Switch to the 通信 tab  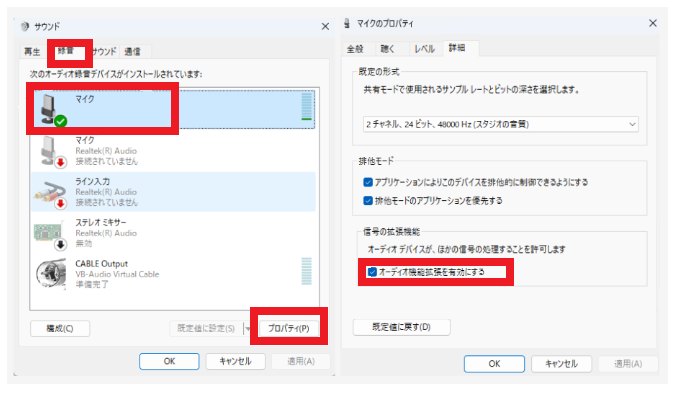tap(133, 52)
